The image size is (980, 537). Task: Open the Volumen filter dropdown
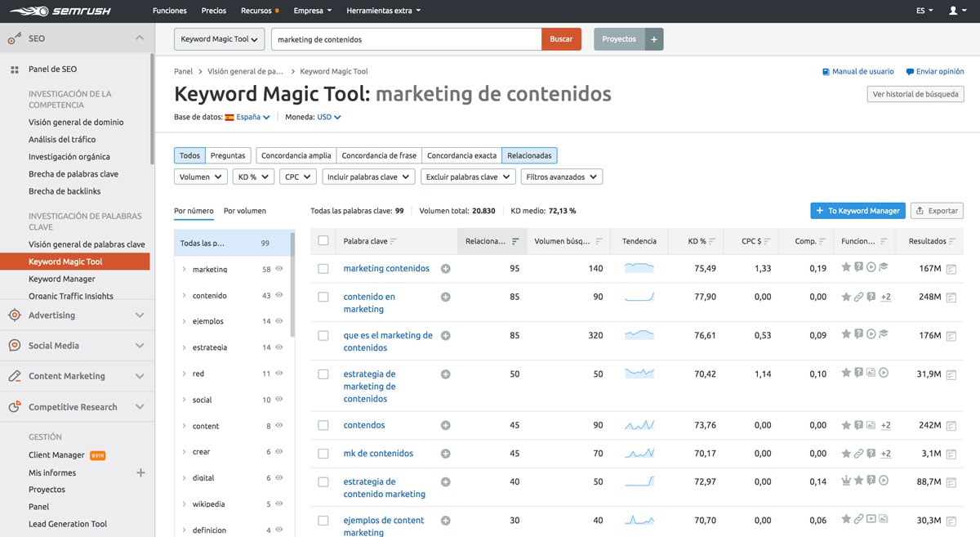(200, 177)
